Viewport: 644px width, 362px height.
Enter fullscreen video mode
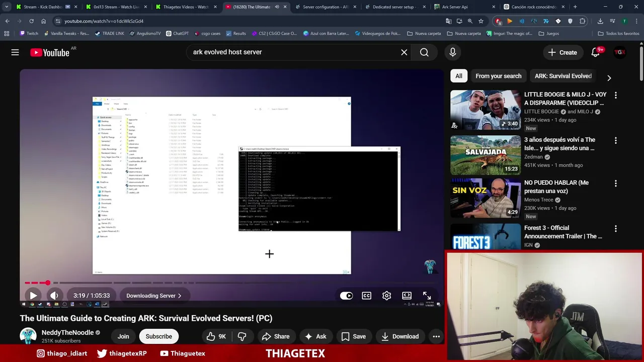click(x=427, y=296)
